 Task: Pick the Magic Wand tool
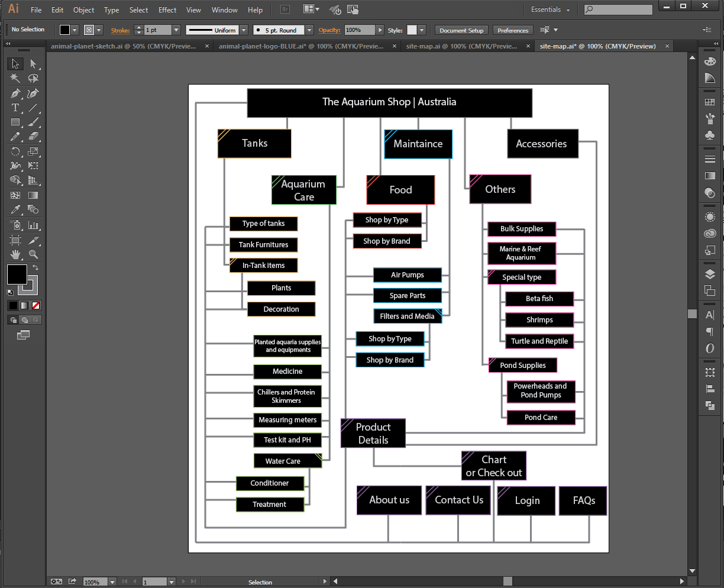coord(15,79)
